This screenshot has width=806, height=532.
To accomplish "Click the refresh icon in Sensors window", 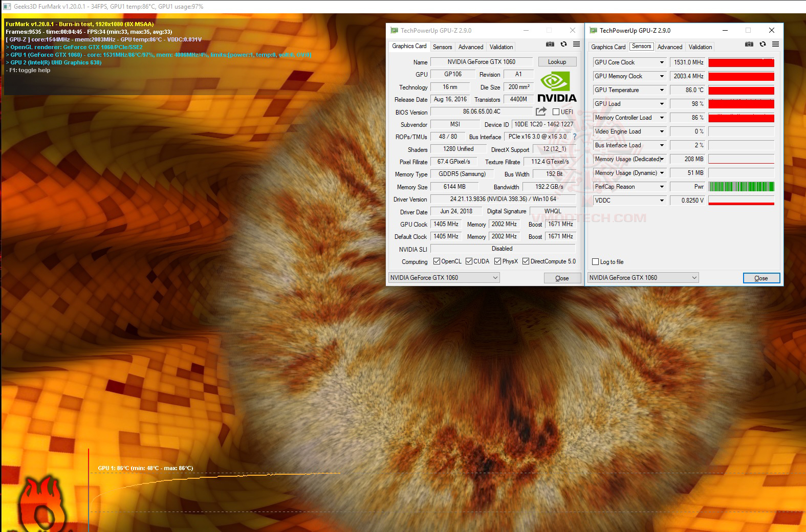I will coord(763,45).
